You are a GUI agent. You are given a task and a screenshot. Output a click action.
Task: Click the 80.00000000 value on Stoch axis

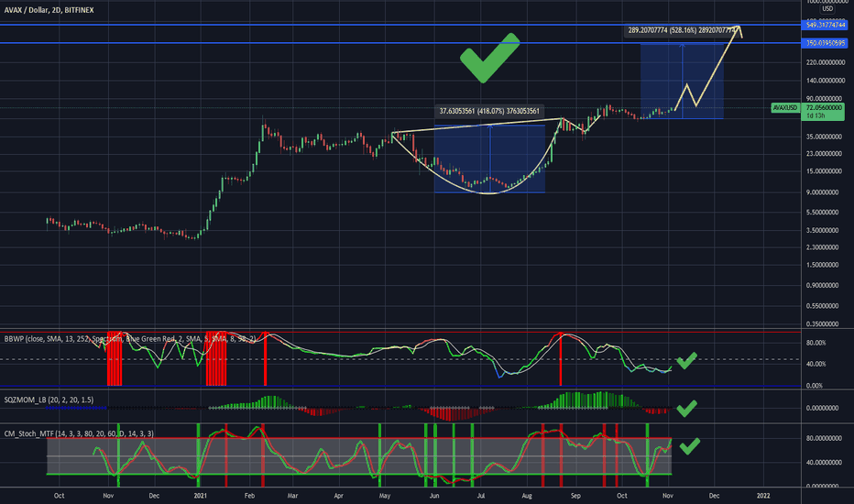pos(825,438)
